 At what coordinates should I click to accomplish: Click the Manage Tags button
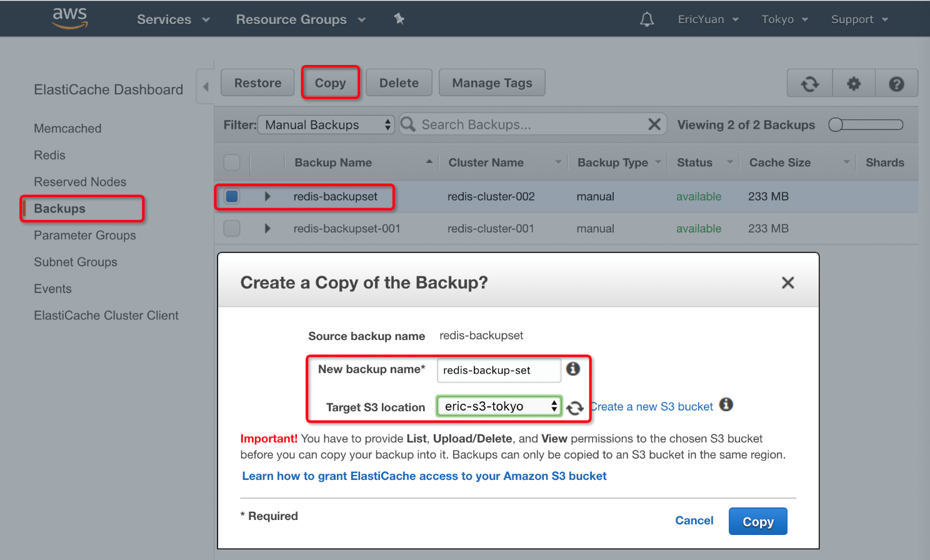[492, 83]
